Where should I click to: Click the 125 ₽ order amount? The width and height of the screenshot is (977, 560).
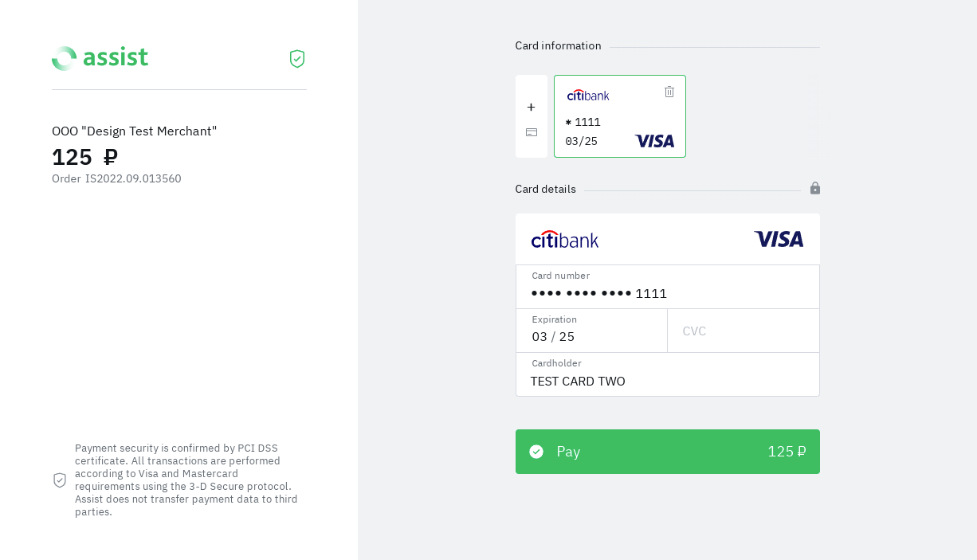(84, 157)
